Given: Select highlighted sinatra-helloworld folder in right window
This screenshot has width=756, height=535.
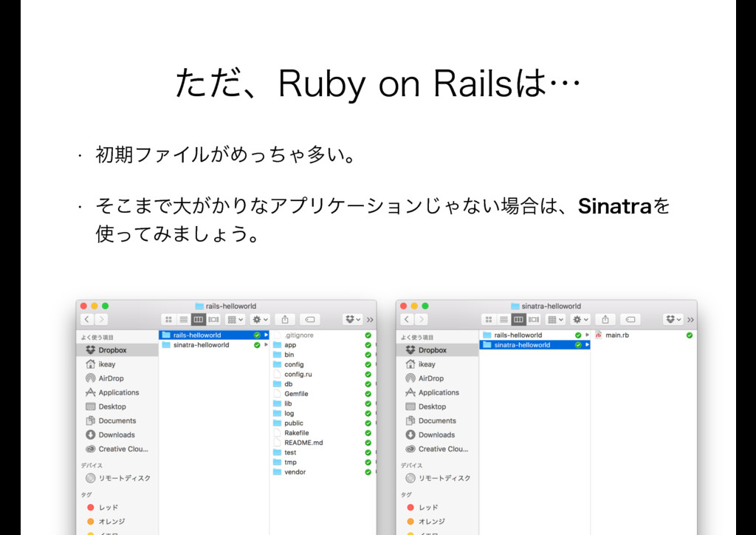Looking at the screenshot, I should tap(535, 345).
